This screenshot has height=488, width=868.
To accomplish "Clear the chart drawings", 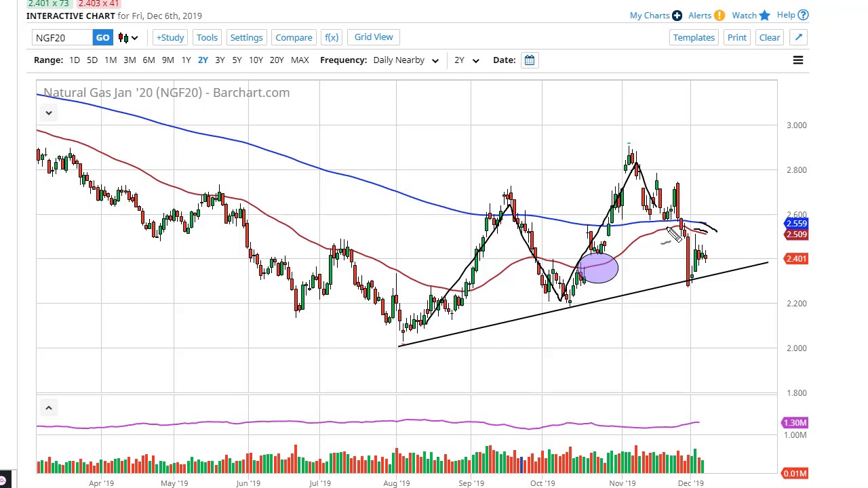I will click(x=770, y=37).
